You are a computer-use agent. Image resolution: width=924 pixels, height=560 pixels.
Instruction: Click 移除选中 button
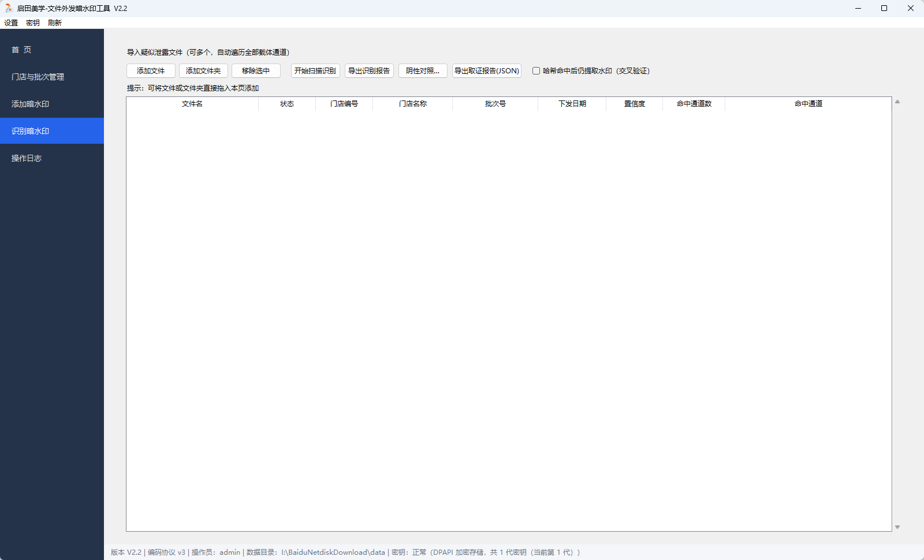coord(256,71)
